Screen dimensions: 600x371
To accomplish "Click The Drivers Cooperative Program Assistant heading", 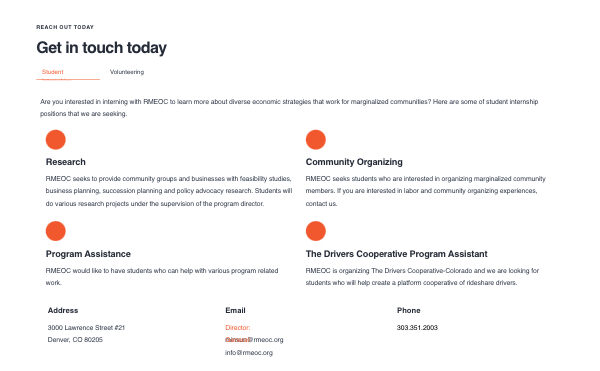I will click(x=396, y=254).
